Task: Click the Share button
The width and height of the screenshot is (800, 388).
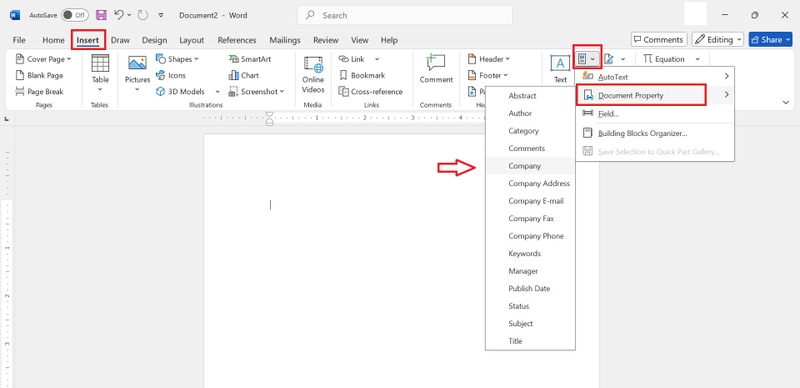Action: pos(770,39)
